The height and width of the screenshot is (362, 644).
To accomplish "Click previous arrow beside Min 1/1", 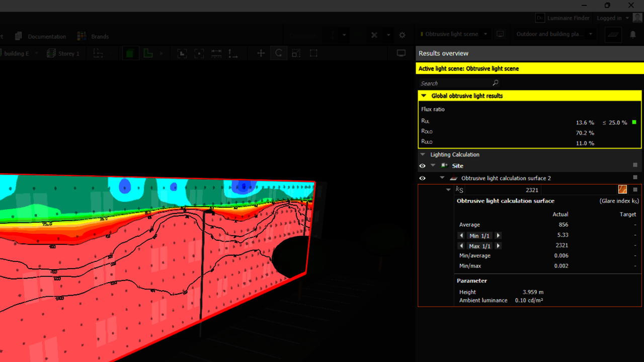I will 461,236.
